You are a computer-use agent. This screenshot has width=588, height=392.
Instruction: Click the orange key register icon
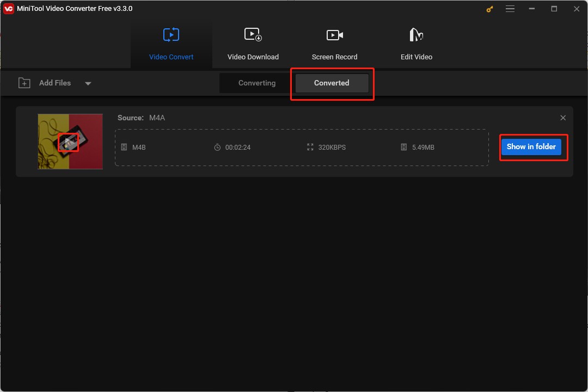point(489,9)
